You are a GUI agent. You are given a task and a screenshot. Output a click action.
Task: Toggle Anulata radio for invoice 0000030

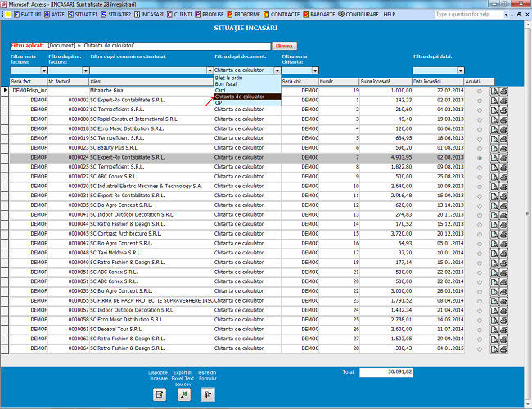pos(480,187)
